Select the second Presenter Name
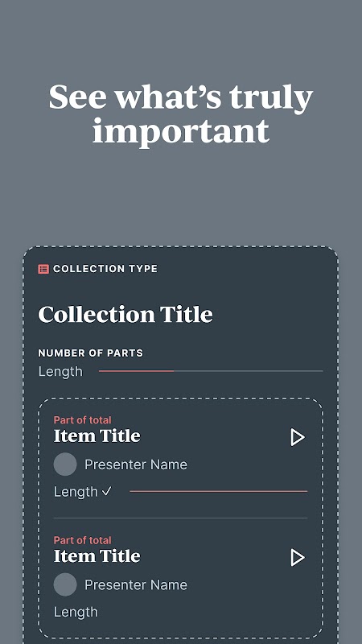Image resolution: width=362 pixels, height=644 pixels. tap(136, 585)
